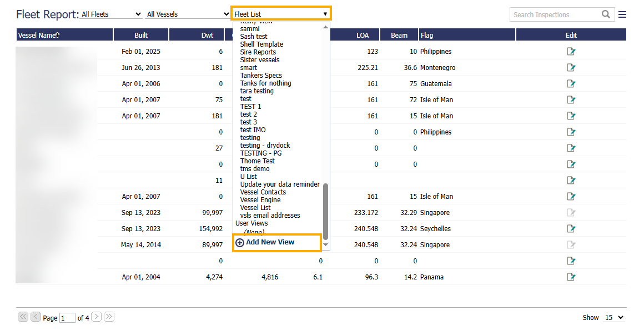Expand the All Fleets dropdown

(x=111, y=14)
